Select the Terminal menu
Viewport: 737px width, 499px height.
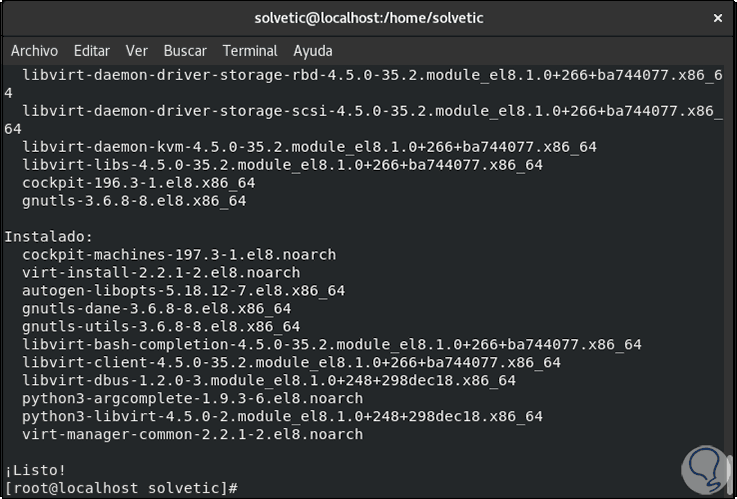[250, 51]
